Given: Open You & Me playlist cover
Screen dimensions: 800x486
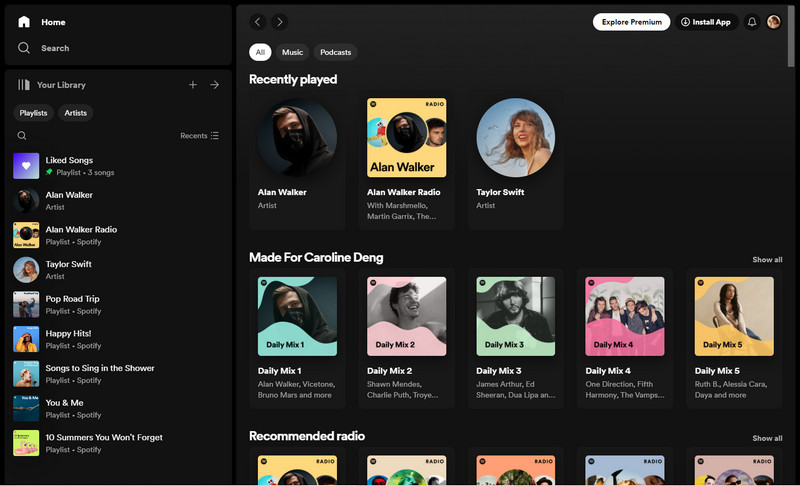Looking at the screenshot, I should [26, 408].
